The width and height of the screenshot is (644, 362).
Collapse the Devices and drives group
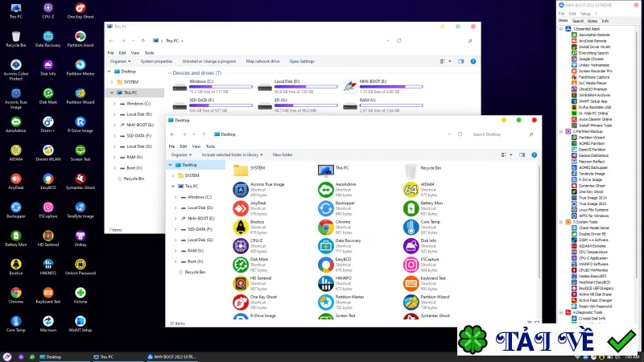point(169,73)
